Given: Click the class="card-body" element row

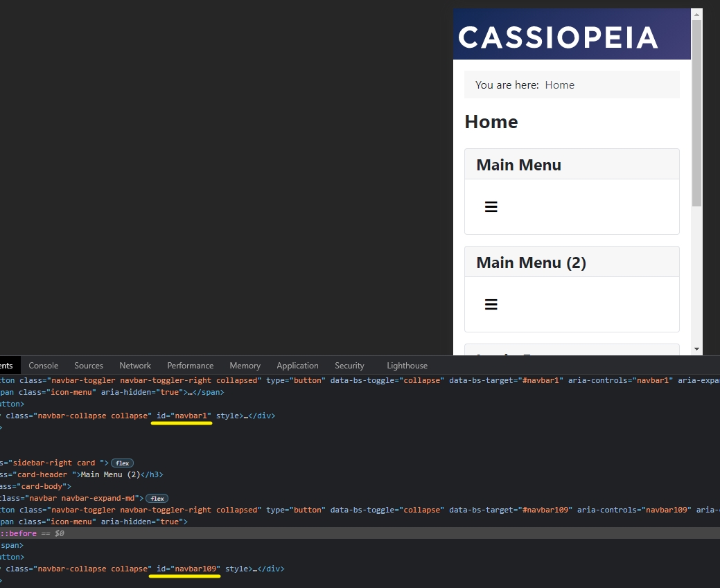Looking at the screenshot, I should [360, 487].
